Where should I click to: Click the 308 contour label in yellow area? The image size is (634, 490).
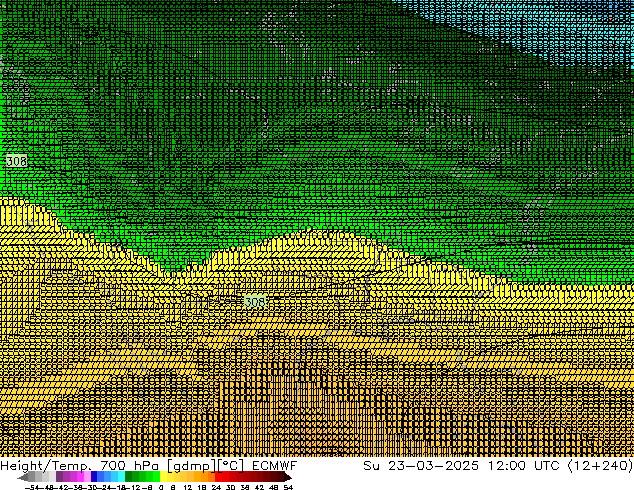[255, 302]
